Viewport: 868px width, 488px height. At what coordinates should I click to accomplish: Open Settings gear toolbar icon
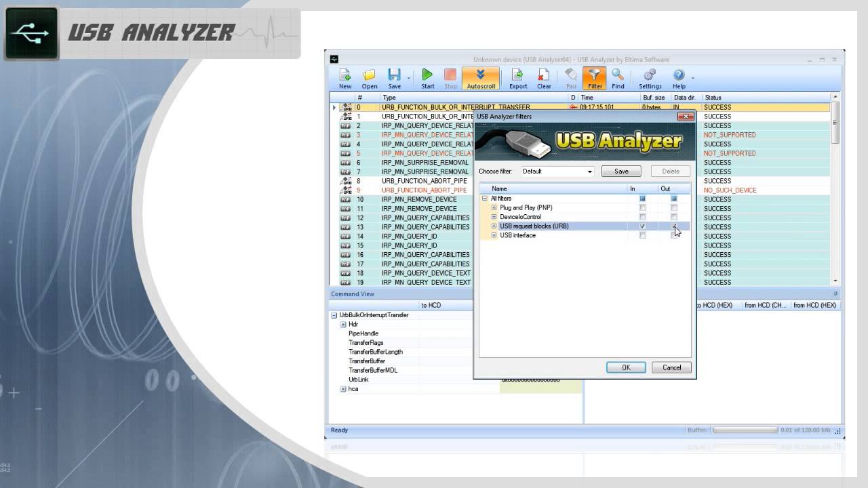point(650,75)
